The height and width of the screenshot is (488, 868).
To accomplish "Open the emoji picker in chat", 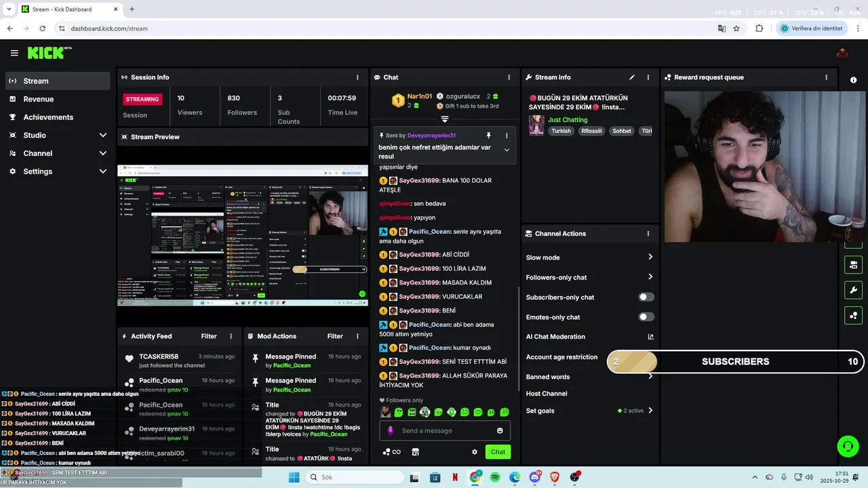I will tap(500, 430).
